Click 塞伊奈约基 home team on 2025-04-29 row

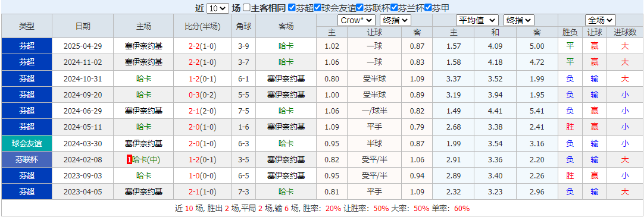point(144,46)
